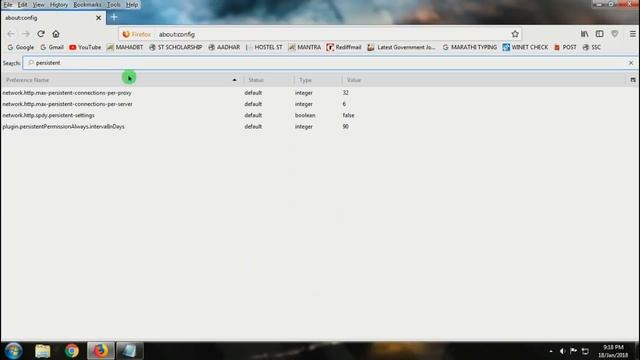Select network.http.max-persistent-connections-per-proxy row
Viewport: 640px width, 360px height.
pyautogui.click(x=320, y=93)
